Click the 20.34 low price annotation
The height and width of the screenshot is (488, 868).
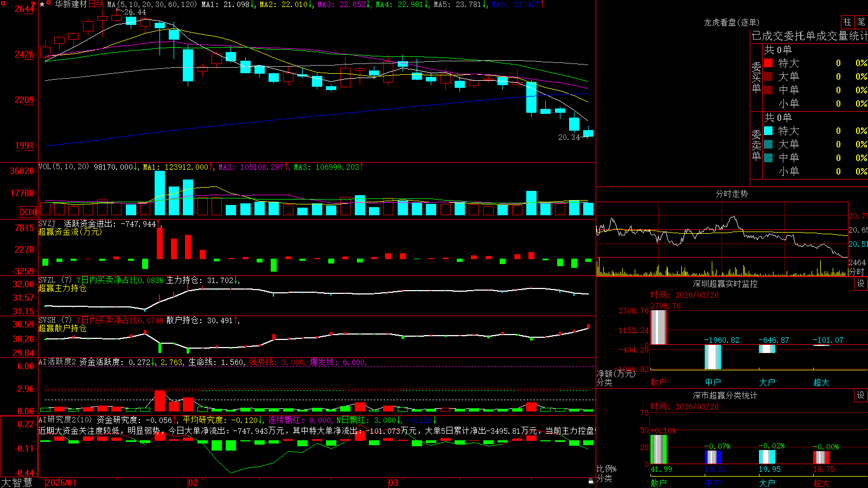(569, 137)
